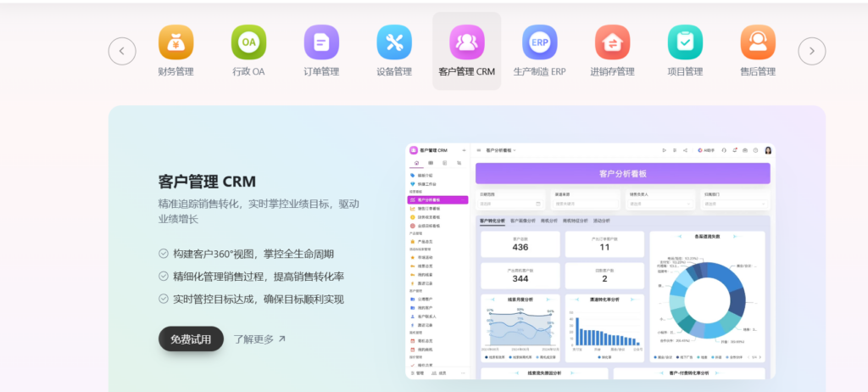Image resolution: width=868 pixels, height=392 pixels.
Task: Click the 构建客户360°视图 bullet text
Action: (253, 254)
